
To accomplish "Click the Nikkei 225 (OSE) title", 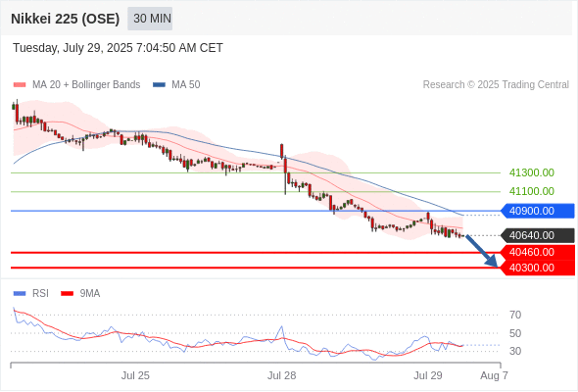I will (x=66, y=19).
